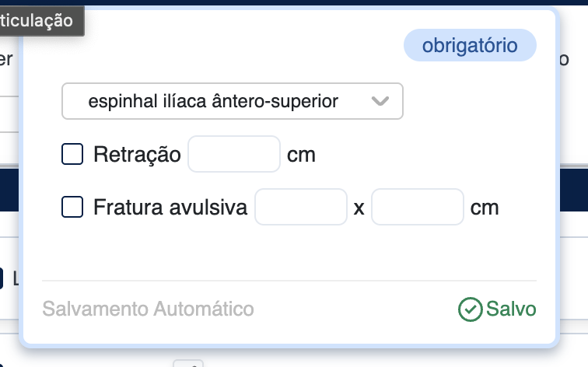
Task: Open the espinhal ilíaca ântero-superior dropdown
Action: pyautogui.click(x=232, y=101)
